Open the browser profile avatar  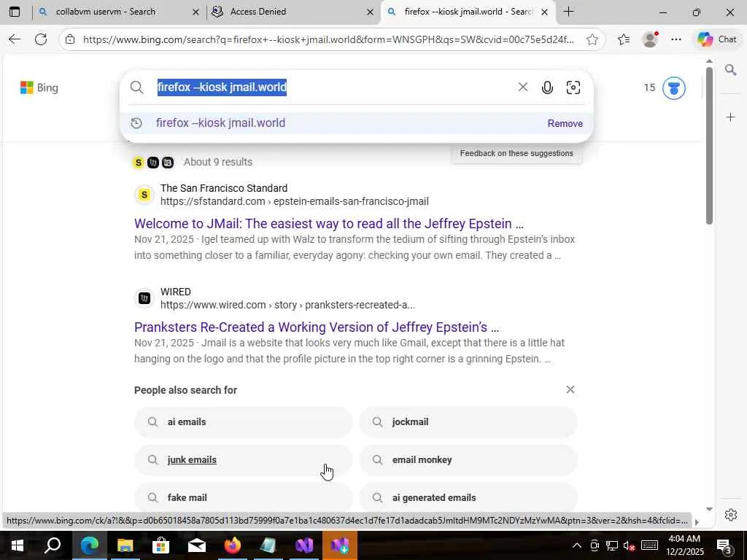[x=650, y=39]
